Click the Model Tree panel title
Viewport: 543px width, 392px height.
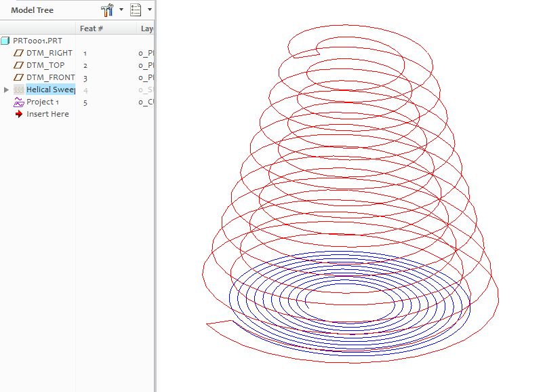point(31,9)
